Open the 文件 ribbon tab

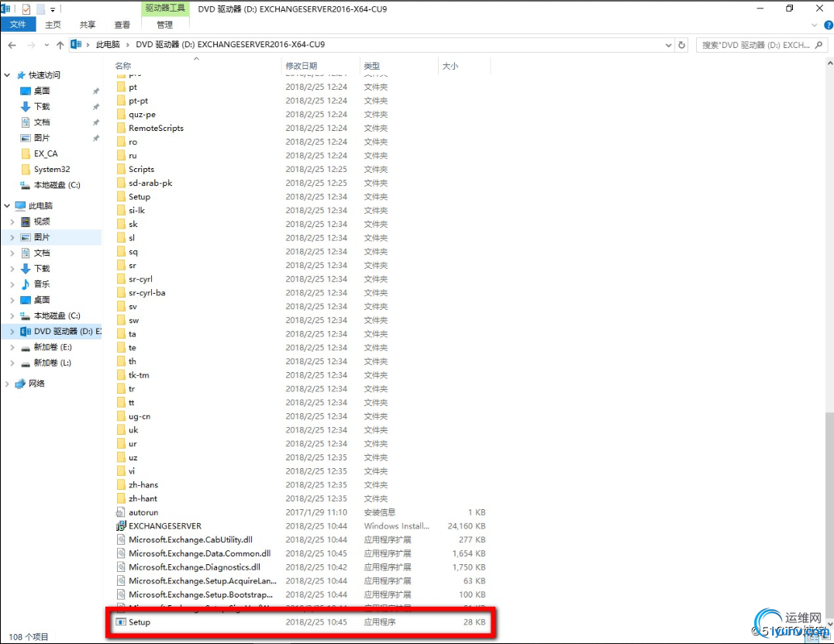tap(18, 25)
